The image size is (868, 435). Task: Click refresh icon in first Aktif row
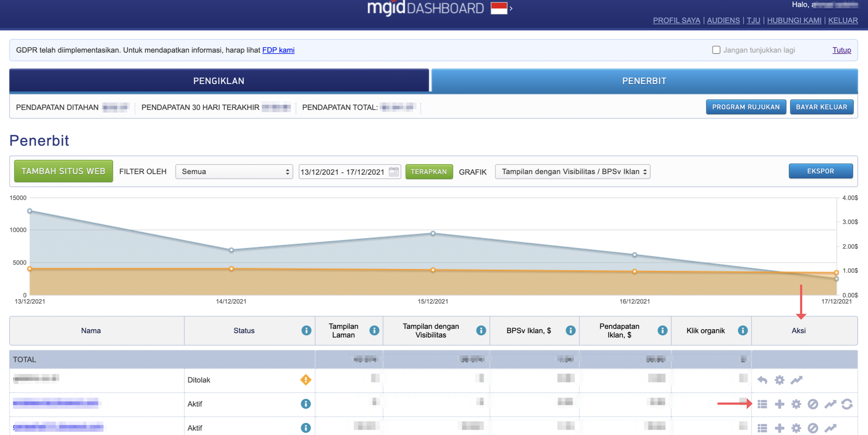[x=847, y=404]
